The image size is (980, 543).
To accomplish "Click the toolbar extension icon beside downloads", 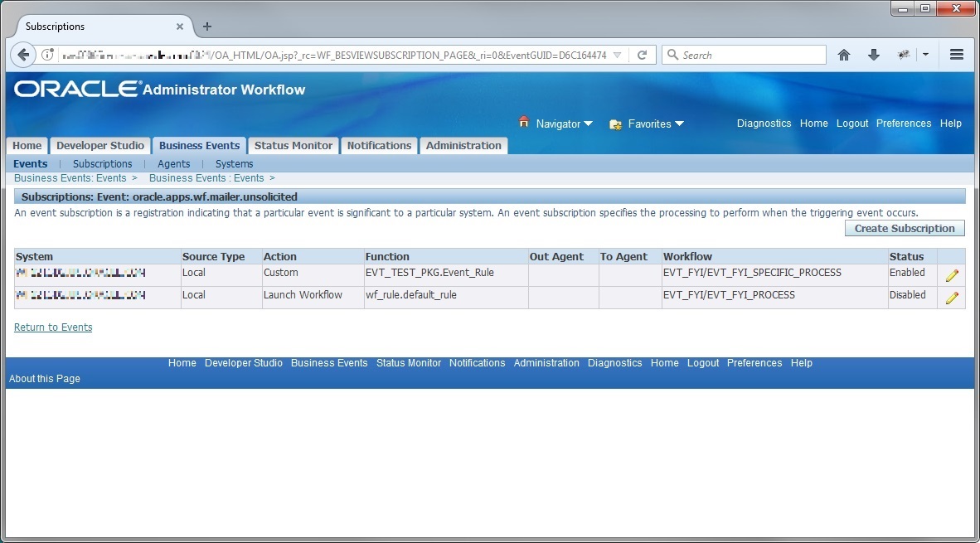I will (x=903, y=55).
